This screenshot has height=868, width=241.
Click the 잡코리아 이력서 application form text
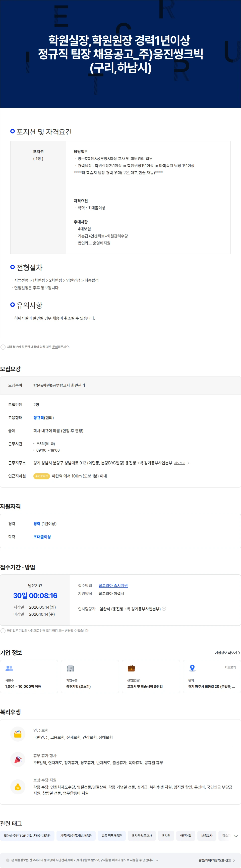[x=111, y=594]
